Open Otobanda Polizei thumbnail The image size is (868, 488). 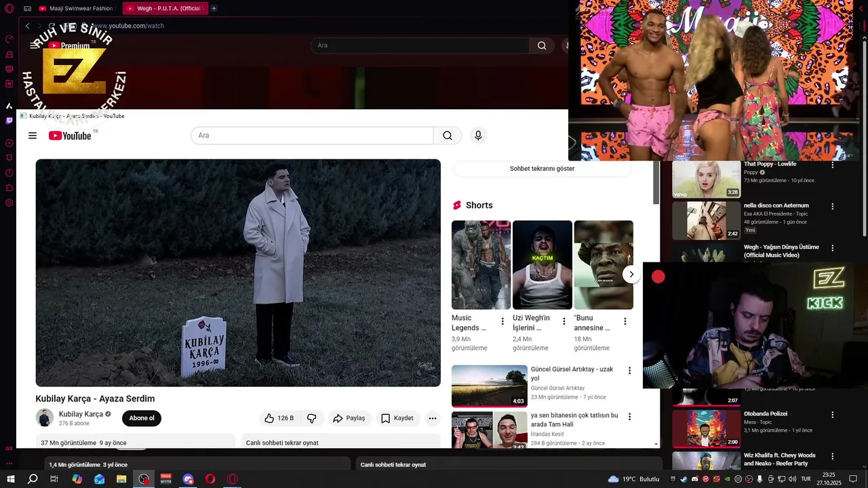click(x=707, y=429)
